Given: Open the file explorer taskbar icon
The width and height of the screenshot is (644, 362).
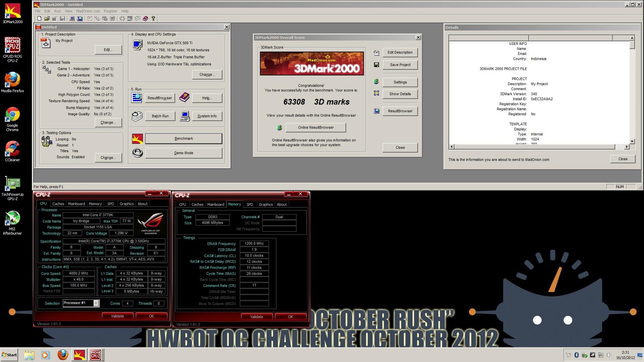Looking at the screenshot, I should (29, 355).
